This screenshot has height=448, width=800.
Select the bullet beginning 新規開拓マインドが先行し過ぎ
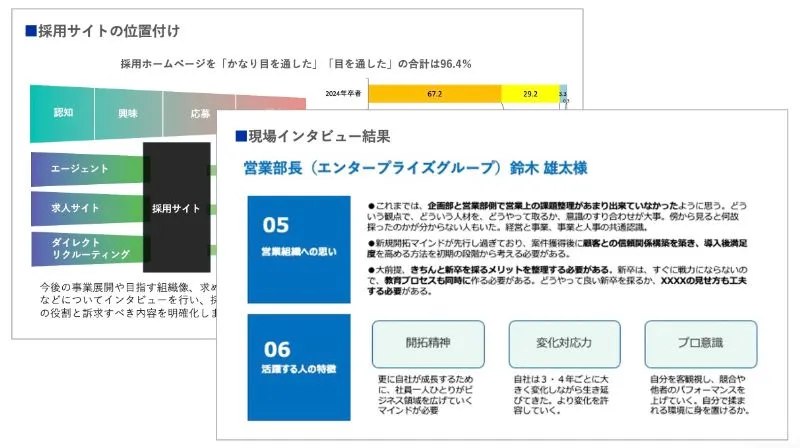557,248
